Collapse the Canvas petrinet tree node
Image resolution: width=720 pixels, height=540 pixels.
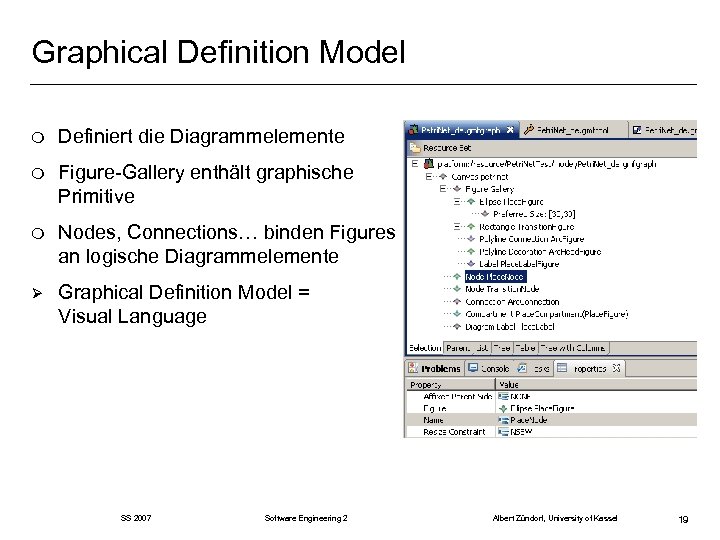[x=429, y=176]
